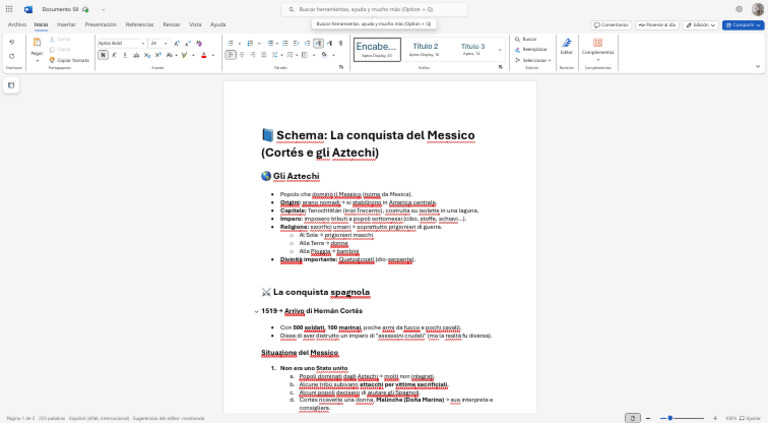
Task: Open the Archivo menu
Action: tap(17, 24)
